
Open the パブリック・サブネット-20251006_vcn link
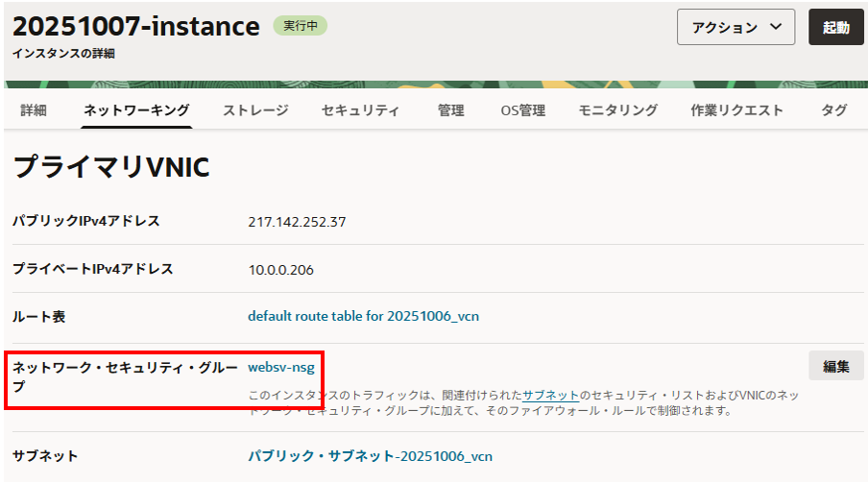click(x=370, y=456)
